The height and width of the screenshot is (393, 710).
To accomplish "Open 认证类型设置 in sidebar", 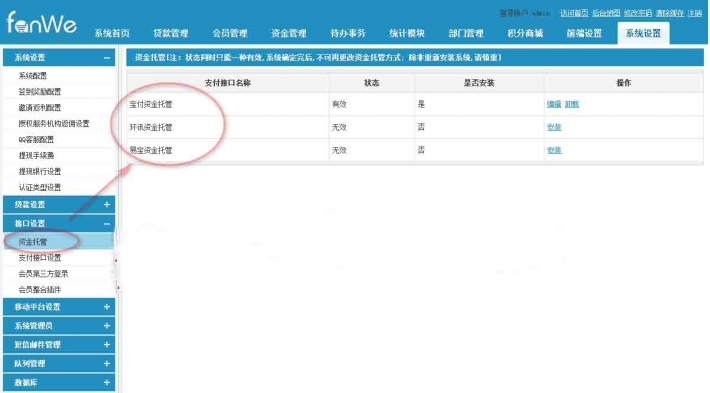I will (x=39, y=187).
